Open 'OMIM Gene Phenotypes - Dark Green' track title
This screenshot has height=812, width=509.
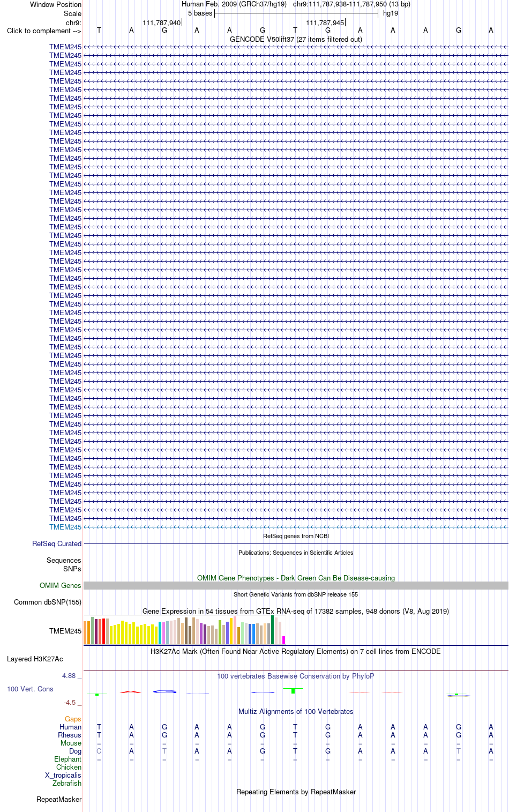click(296, 578)
